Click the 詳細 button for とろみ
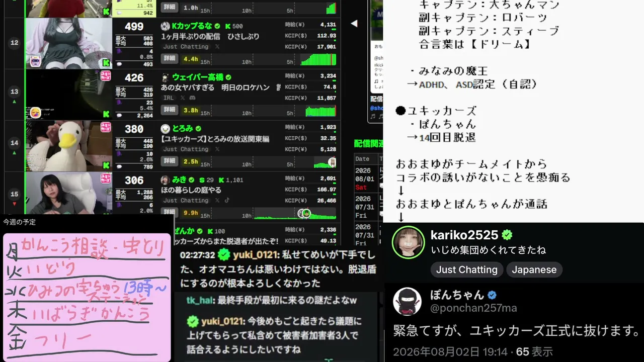 point(170,162)
